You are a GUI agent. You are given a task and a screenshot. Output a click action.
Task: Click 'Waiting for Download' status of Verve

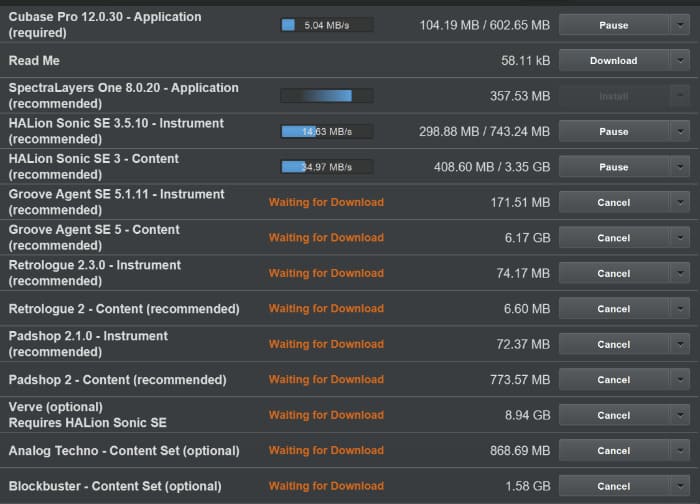coord(326,415)
